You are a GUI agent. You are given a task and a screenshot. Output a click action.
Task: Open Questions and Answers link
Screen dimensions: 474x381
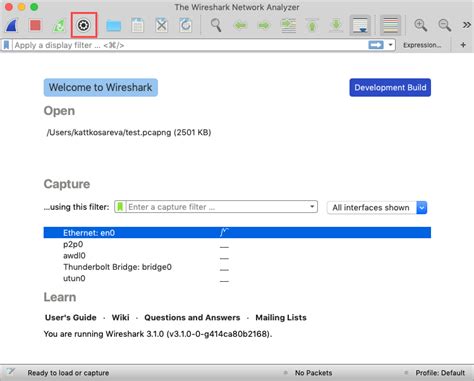coord(192,317)
